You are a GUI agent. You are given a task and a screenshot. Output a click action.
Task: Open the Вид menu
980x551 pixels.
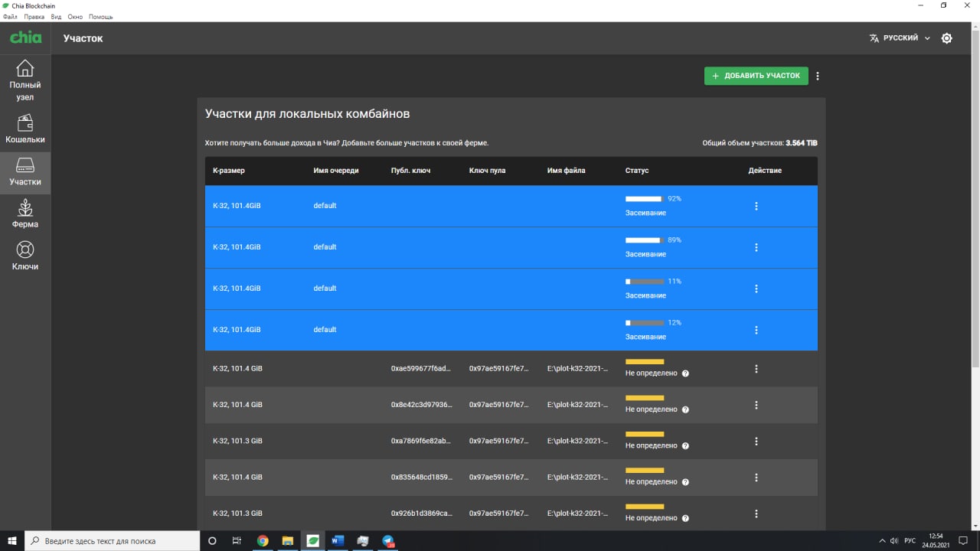[56, 16]
